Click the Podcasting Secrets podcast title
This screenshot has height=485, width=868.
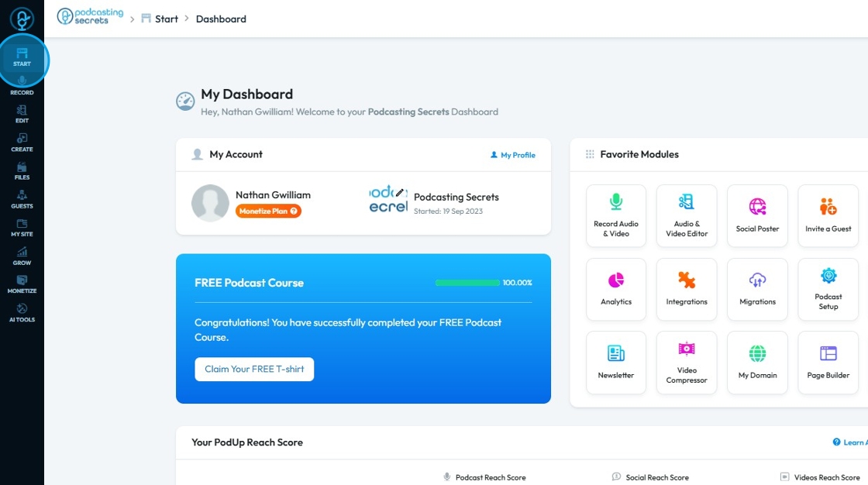pyautogui.click(x=456, y=197)
